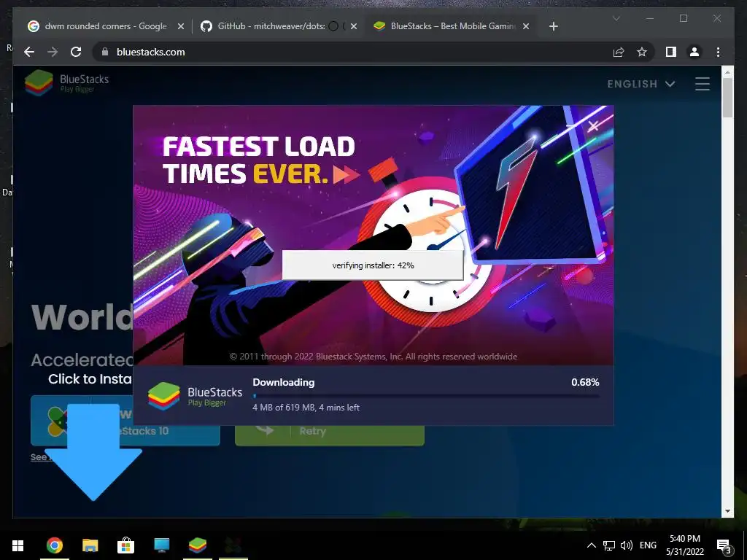Expand the ENGLISH language dropdown
The height and width of the screenshot is (560, 747).
641,84
